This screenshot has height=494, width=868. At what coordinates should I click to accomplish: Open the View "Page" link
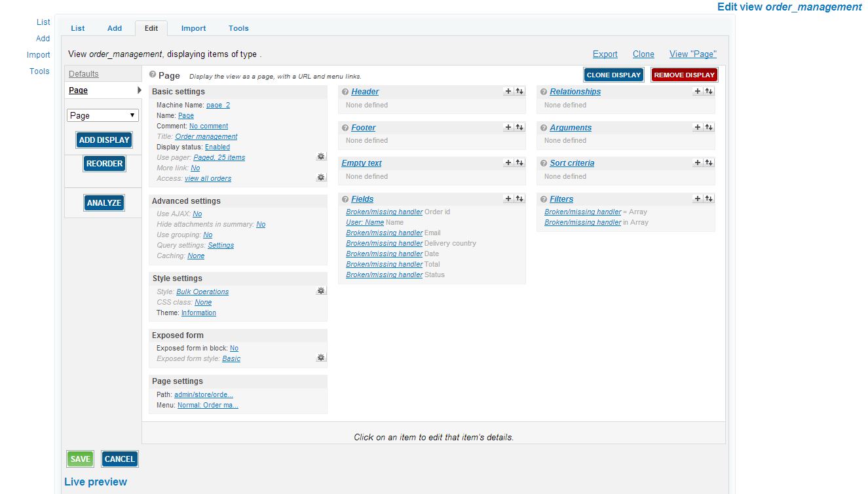click(693, 54)
